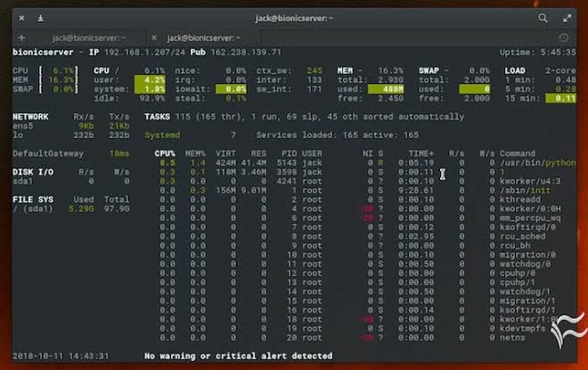The height and width of the screenshot is (370, 588).
Task: Click the Command column header
Action: 518,153
